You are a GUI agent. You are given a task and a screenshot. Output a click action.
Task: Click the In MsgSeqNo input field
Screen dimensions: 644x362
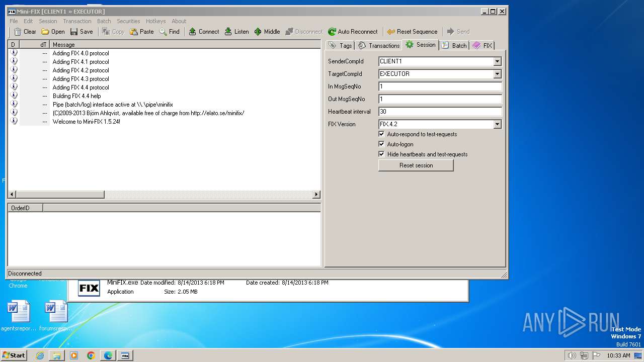pos(440,86)
